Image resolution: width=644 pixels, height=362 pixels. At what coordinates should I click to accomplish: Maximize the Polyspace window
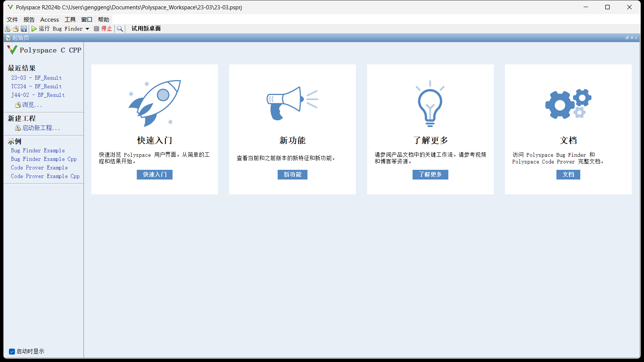607,7
